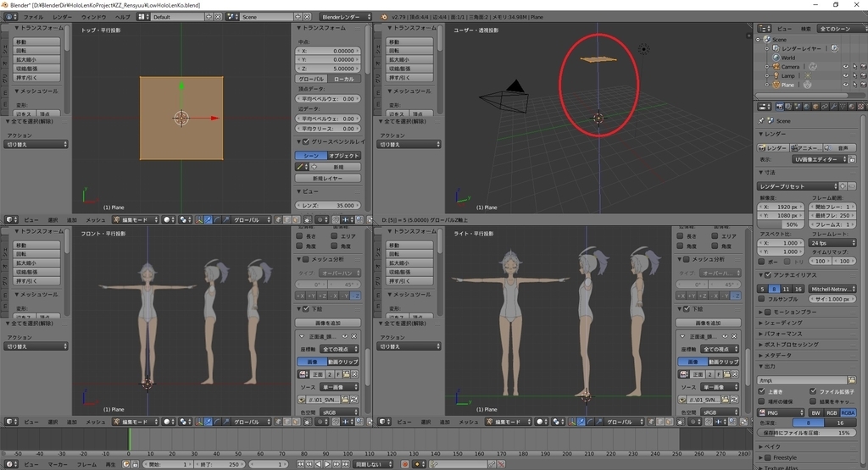
Task: Select rotate manipulator in front view header
Action: pos(216,422)
